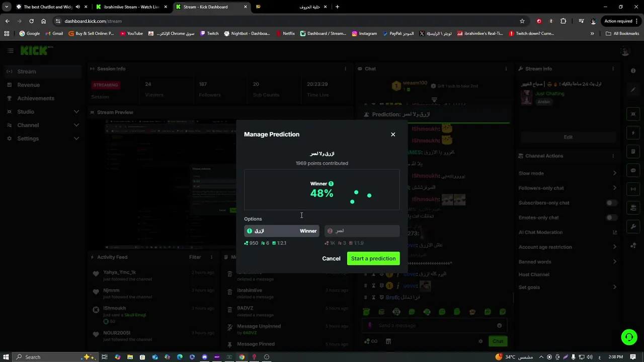Toggle the hamburger sidebar menu
This screenshot has width=644, height=362.
(10, 51)
